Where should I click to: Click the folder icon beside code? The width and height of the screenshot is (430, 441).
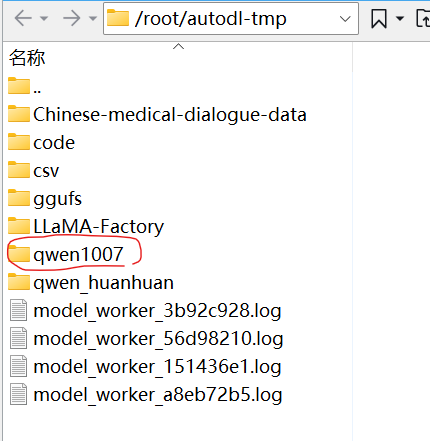[x=19, y=142]
